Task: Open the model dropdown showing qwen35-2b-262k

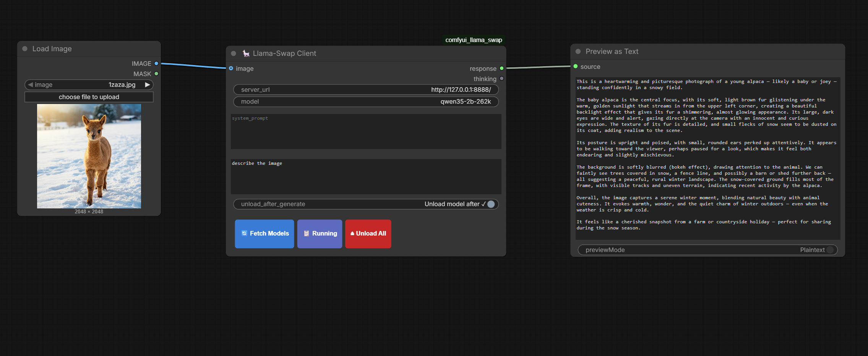Action: coord(366,102)
